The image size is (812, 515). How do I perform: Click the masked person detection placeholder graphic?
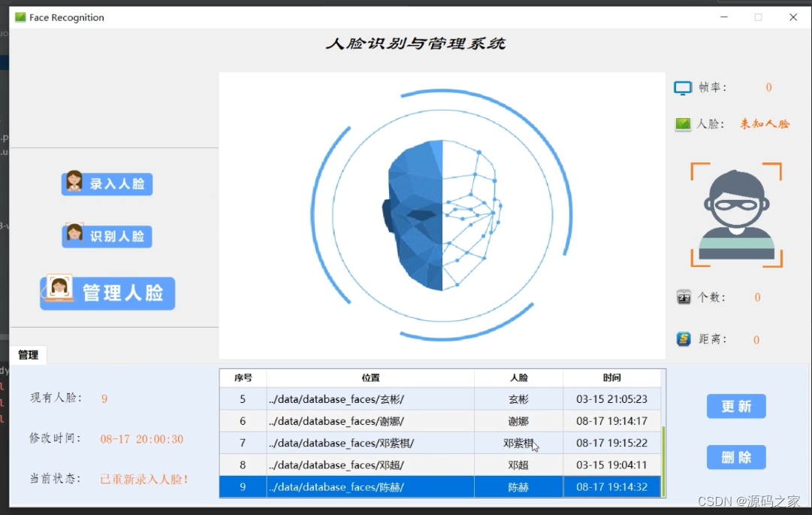pos(735,213)
